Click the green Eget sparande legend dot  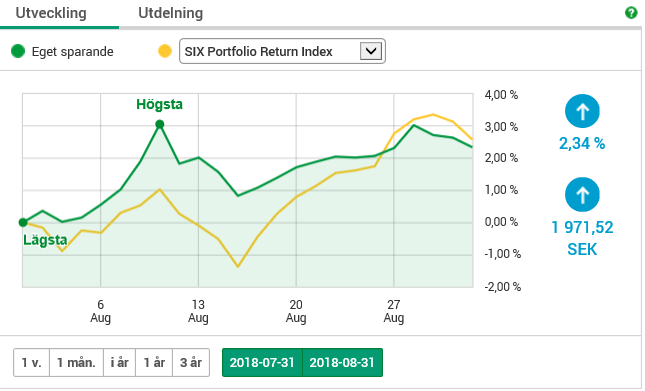coord(18,51)
